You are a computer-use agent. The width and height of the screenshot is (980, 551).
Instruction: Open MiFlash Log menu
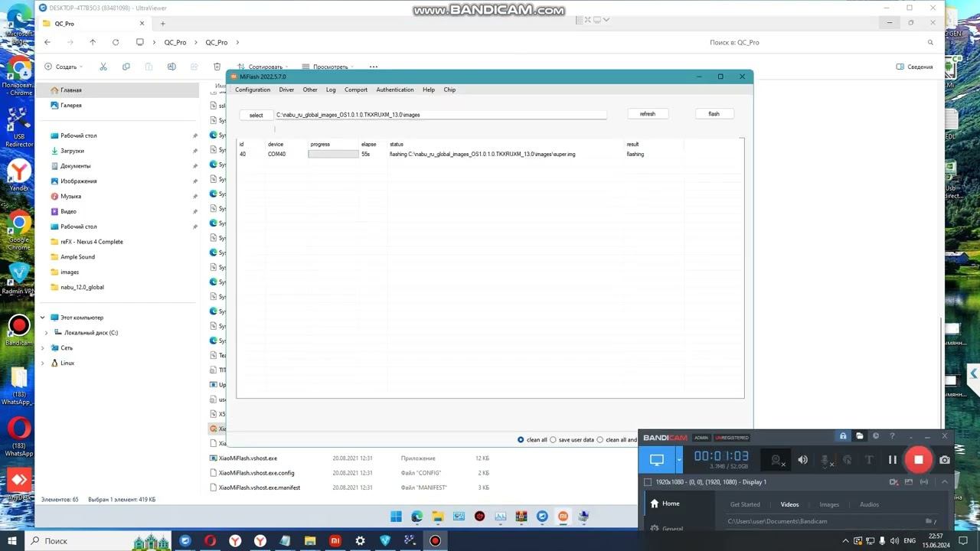click(x=331, y=90)
